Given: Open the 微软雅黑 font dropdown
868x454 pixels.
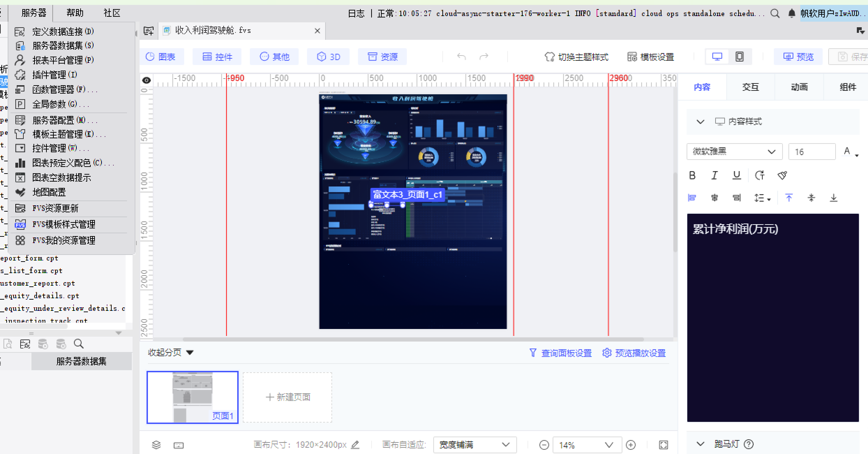Looking at the screenshot, I should point(734,152).
